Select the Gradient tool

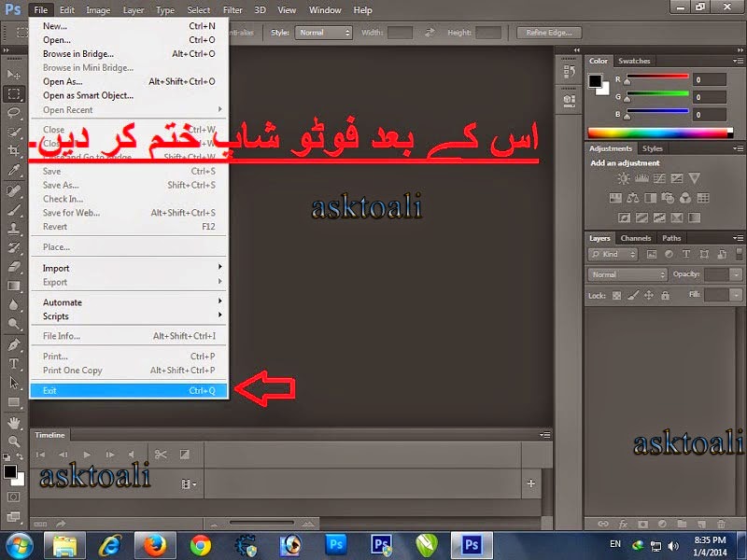14,286
